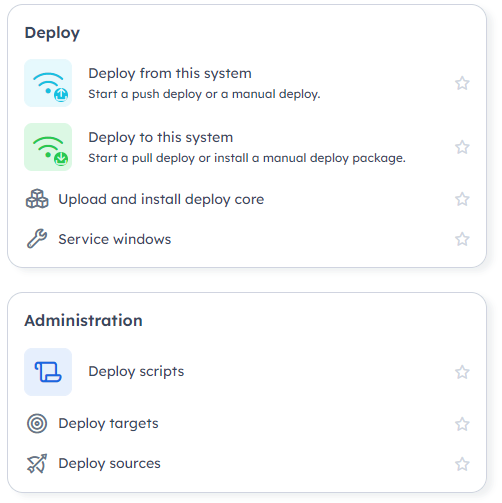Click the wrench icon beside Service windows

click(x=37, y=239)
